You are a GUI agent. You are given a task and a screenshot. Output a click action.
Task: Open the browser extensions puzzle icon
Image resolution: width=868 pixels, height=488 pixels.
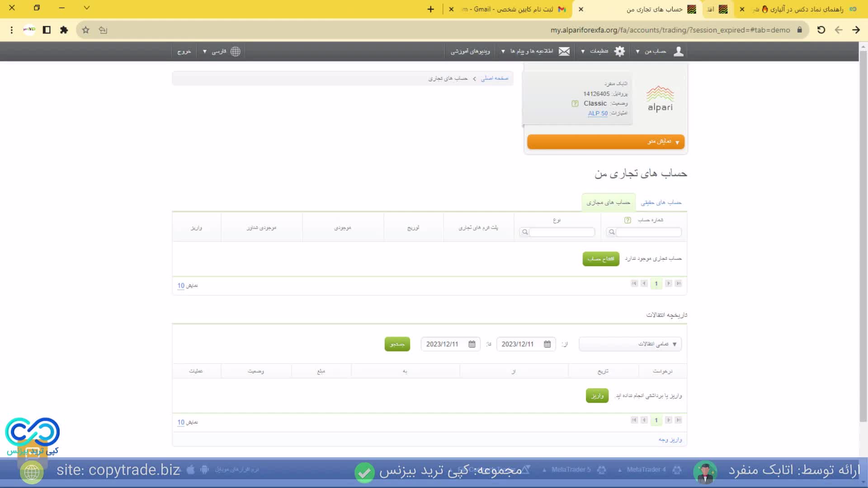point(64,30)
